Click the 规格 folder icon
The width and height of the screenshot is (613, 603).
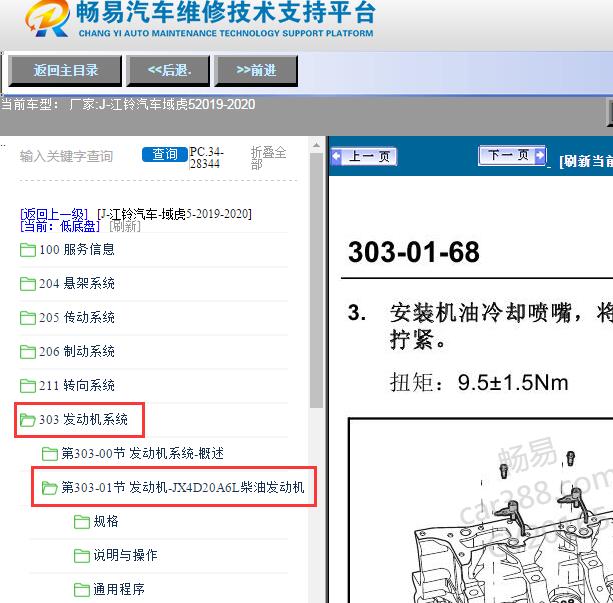click(82, 522)
